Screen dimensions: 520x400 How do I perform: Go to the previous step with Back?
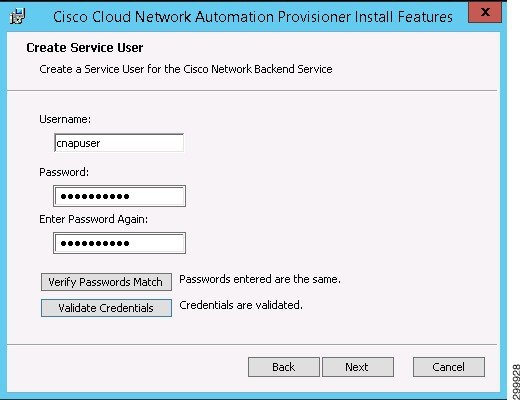pyautogui.click(x=284, y=367)
